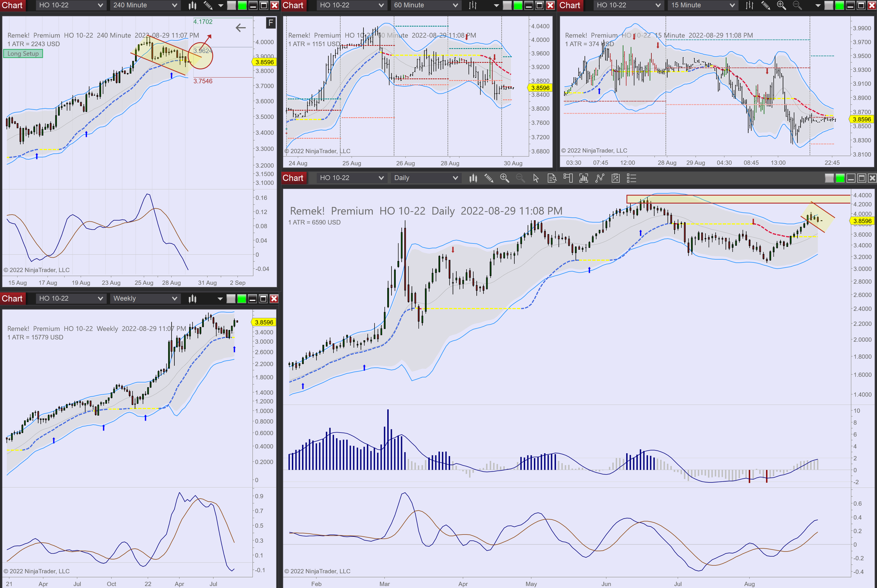Open the Daily interval dropdown

pos(426,178)
